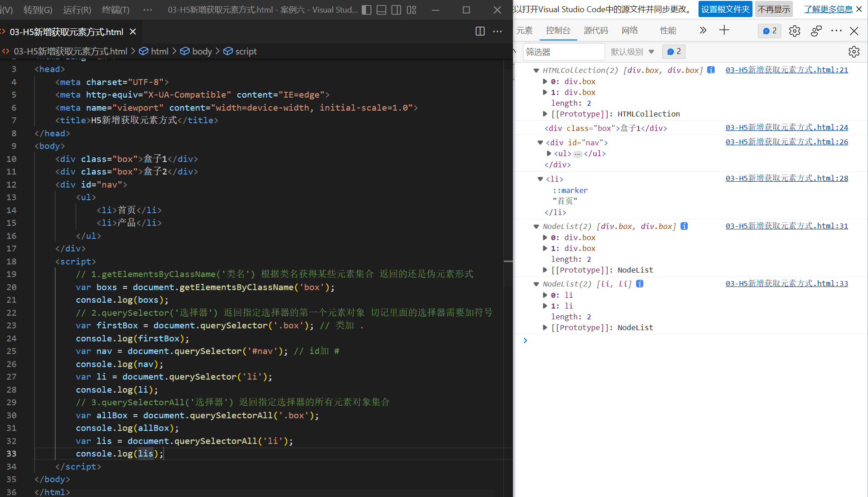The image size is (868, 497).
Task: Open the 运行(R) menu
Action: [x=77, y=10]
